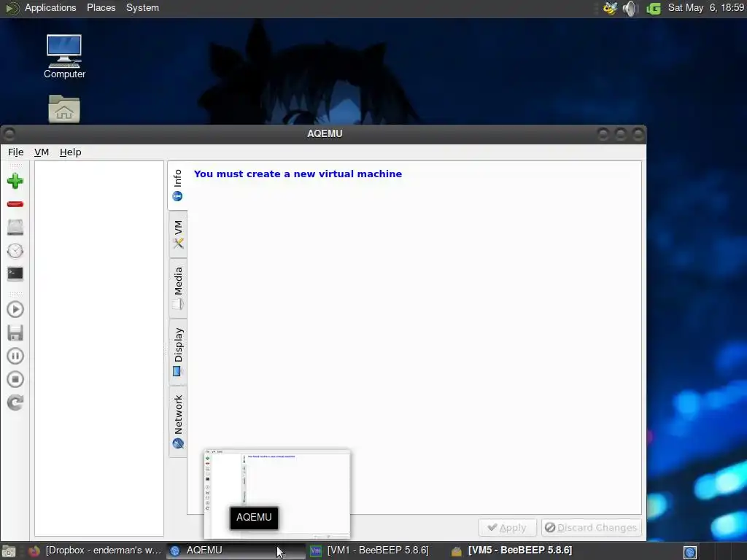Stop the VM with the stop icon
This screenshot has width=747, height=560.
click(15, 379)
